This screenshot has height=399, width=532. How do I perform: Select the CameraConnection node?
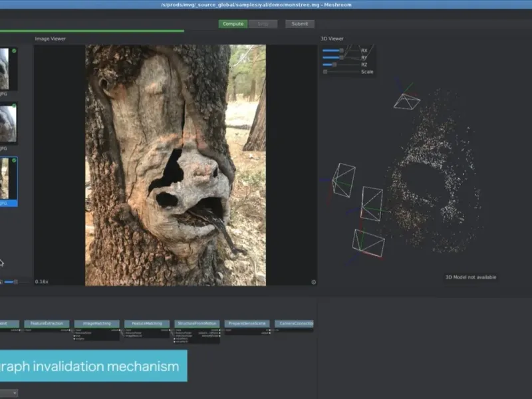[x=294, y=323]
